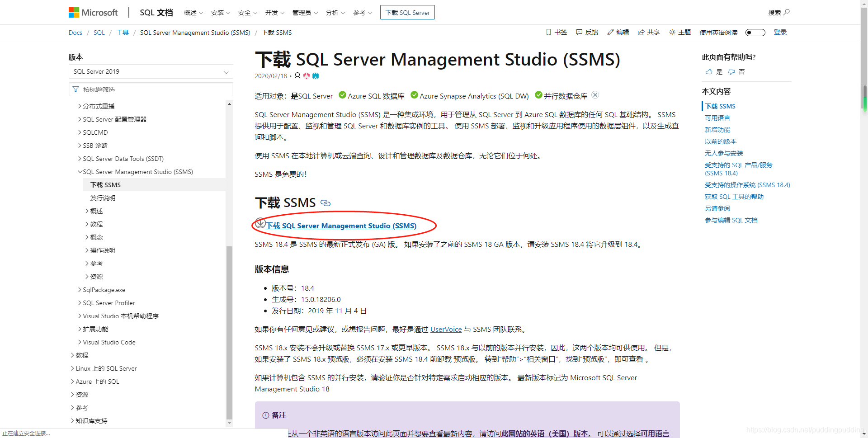This screenshot has height=438, width=868.
Task: Click the contributor person icon under title
Action: pos(297,75)
